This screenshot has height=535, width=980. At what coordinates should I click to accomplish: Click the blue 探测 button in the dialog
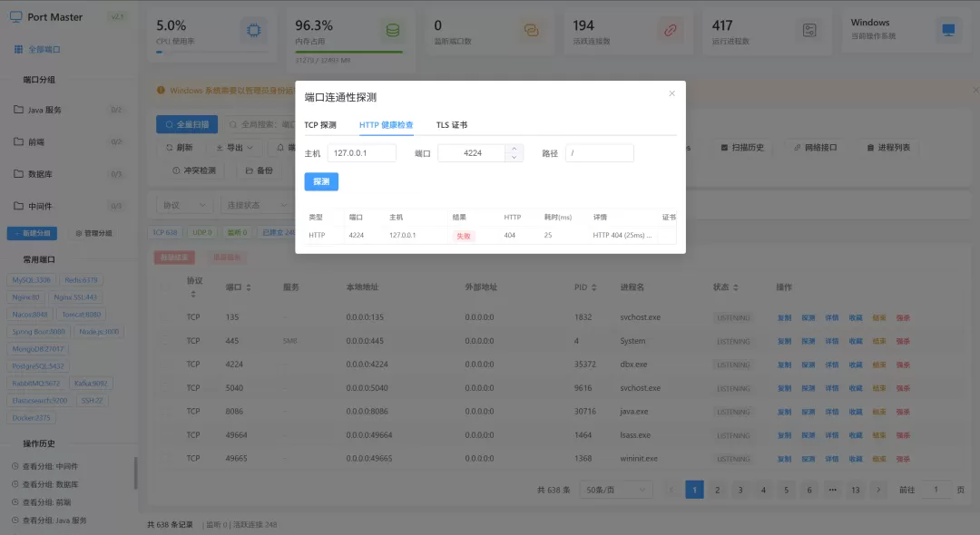(321, 181)
